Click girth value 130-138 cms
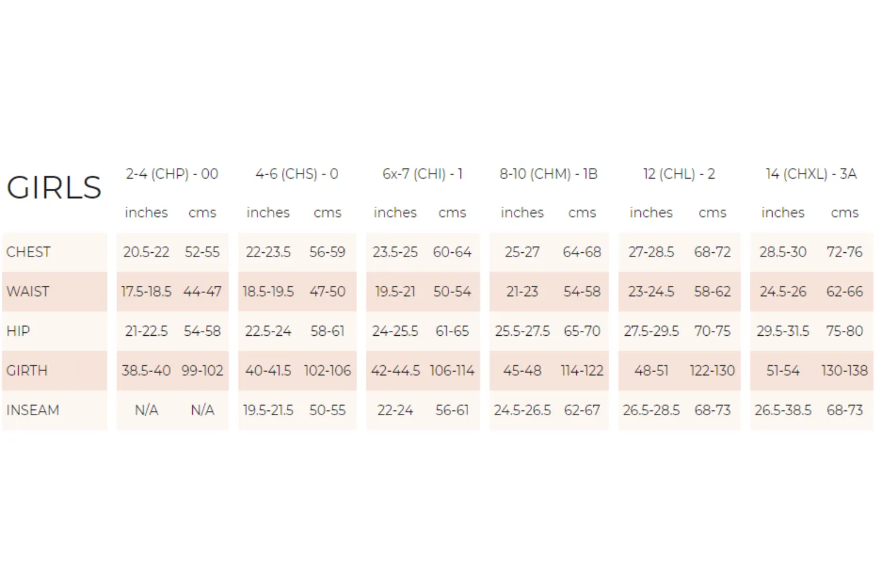882x588 pixels. click(844, 370)
